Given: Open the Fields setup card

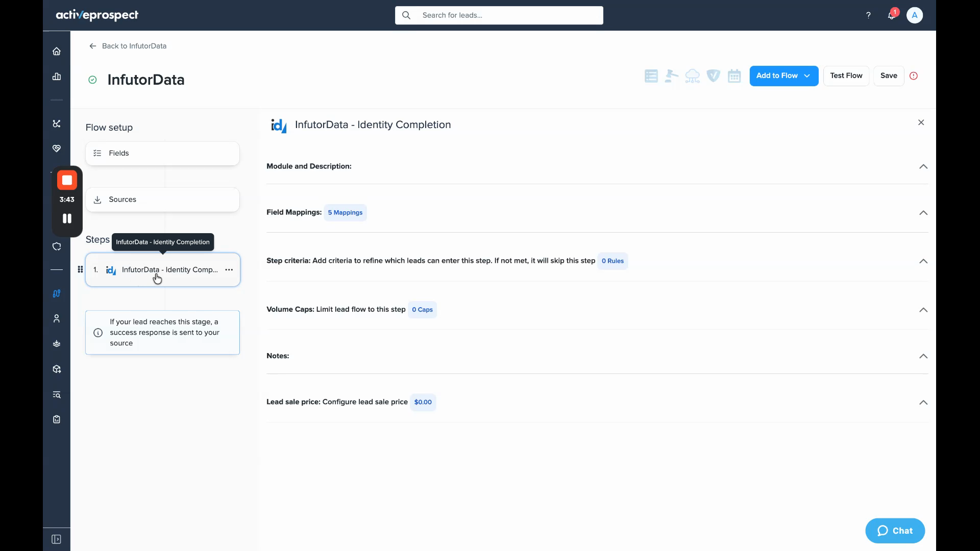Looking at the screenshot, I should 162,154.
